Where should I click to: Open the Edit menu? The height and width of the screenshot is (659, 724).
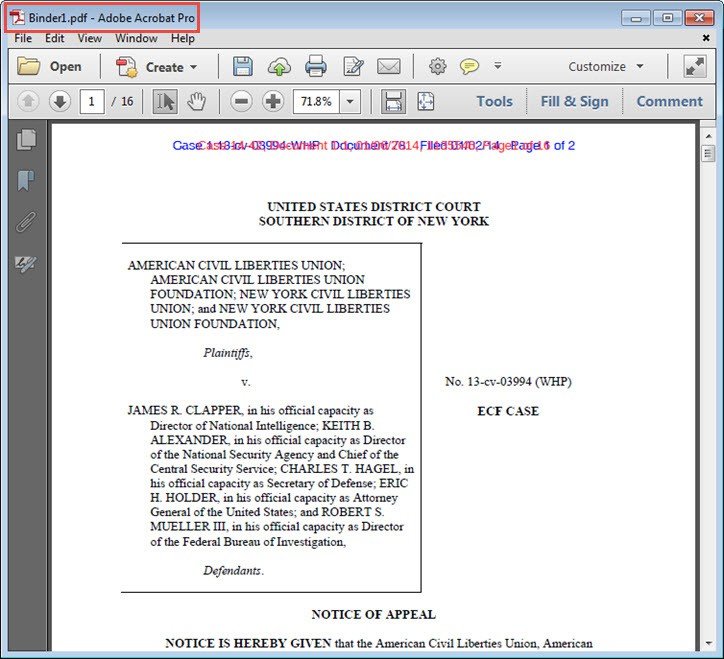54,38
